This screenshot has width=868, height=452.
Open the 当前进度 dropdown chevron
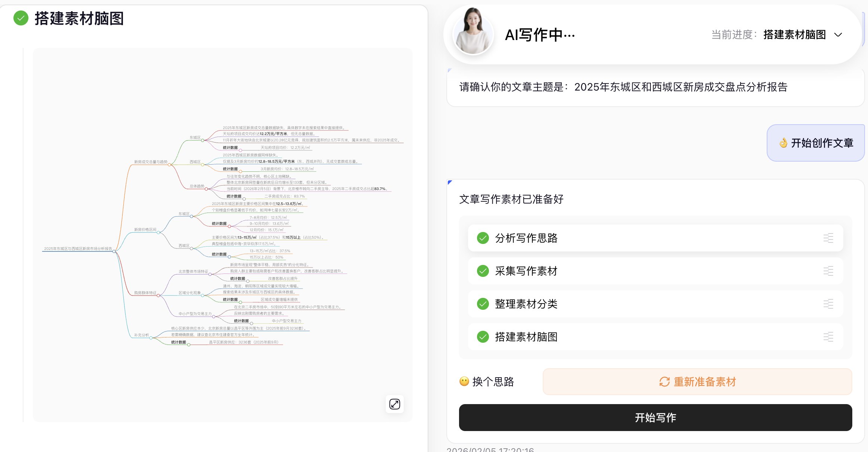pyautogui.click(x=838, y=35)
